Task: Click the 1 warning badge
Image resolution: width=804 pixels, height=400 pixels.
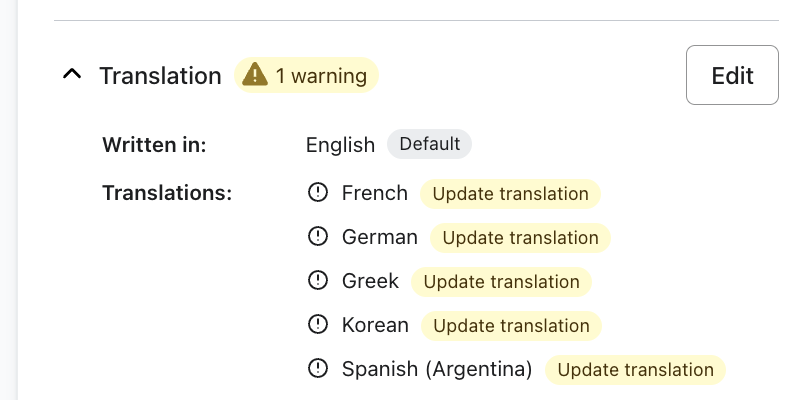Action: (307, 75)
